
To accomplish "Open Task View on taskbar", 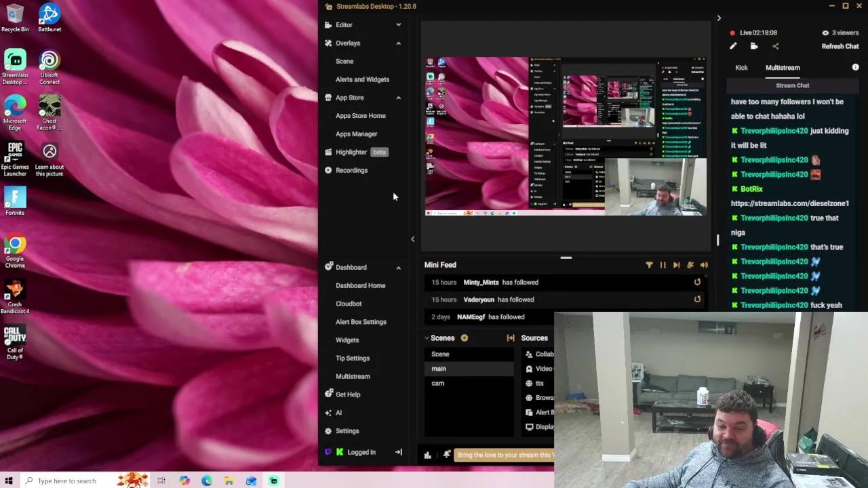I will coord(161,481).
